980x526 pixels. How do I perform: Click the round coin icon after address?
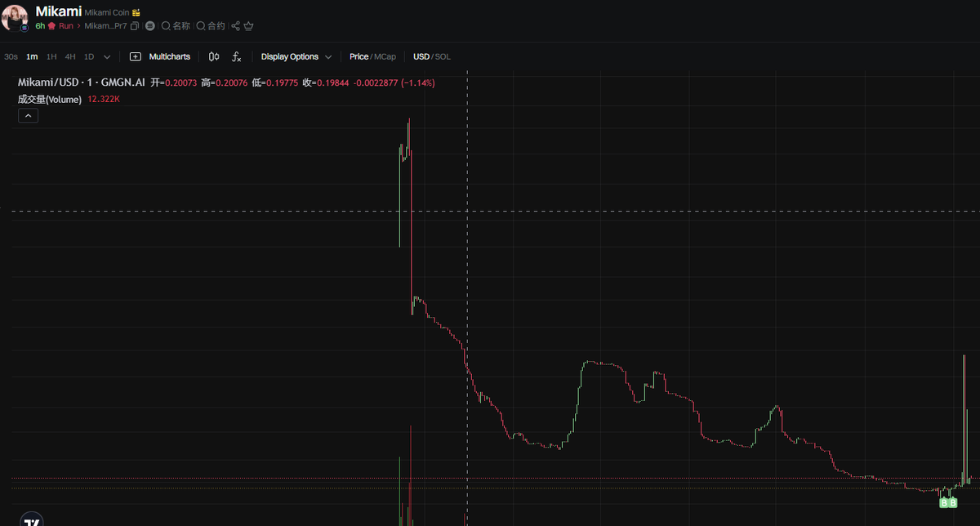(x=149, y=26)
